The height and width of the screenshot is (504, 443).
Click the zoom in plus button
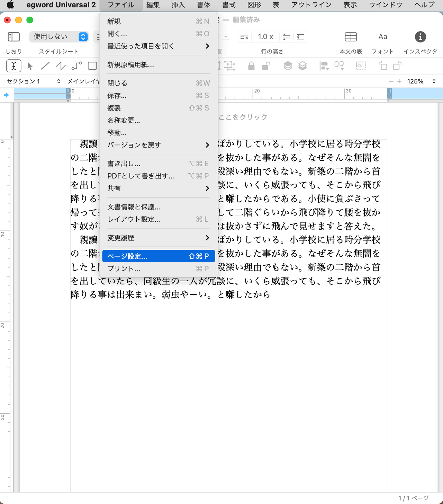tap(399, 81)
